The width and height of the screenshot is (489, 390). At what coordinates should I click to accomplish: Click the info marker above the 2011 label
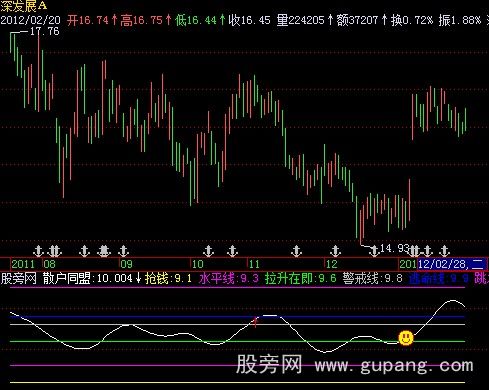click(38, 251)
